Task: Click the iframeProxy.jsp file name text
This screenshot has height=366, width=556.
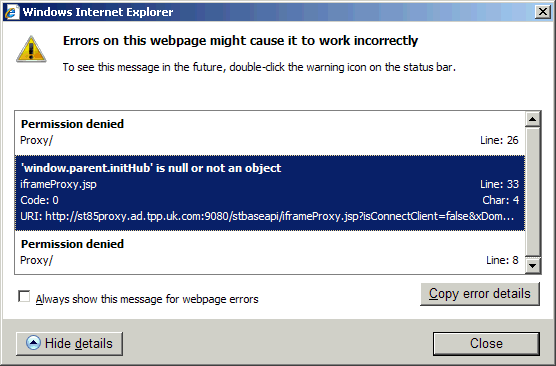Action: point(59,184)
